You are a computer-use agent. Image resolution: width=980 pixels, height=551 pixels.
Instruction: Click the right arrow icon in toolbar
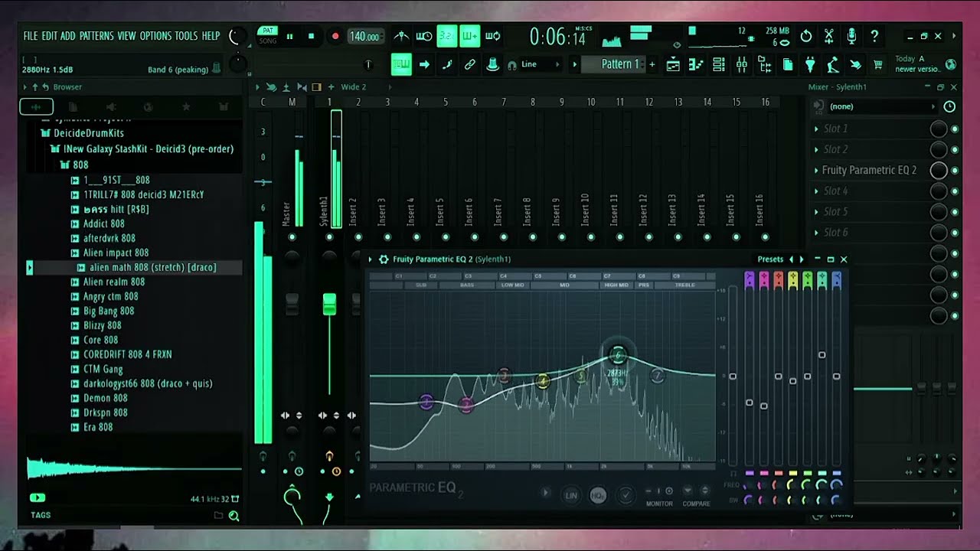click(424, 64)
